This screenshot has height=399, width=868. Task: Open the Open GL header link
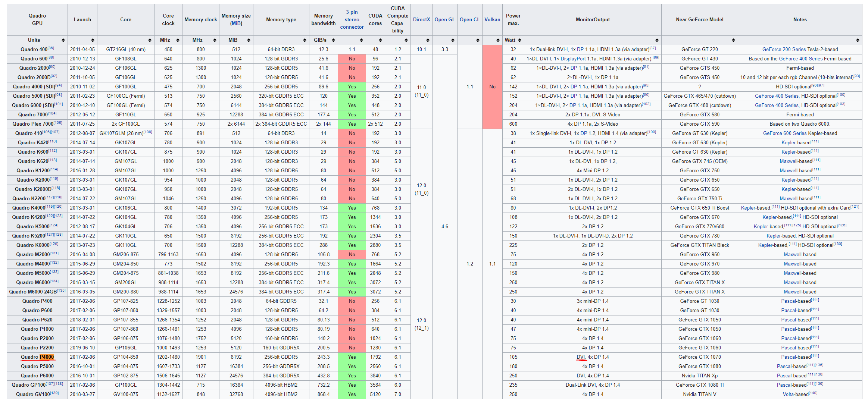pyautogui.click(x=445, y=20)
